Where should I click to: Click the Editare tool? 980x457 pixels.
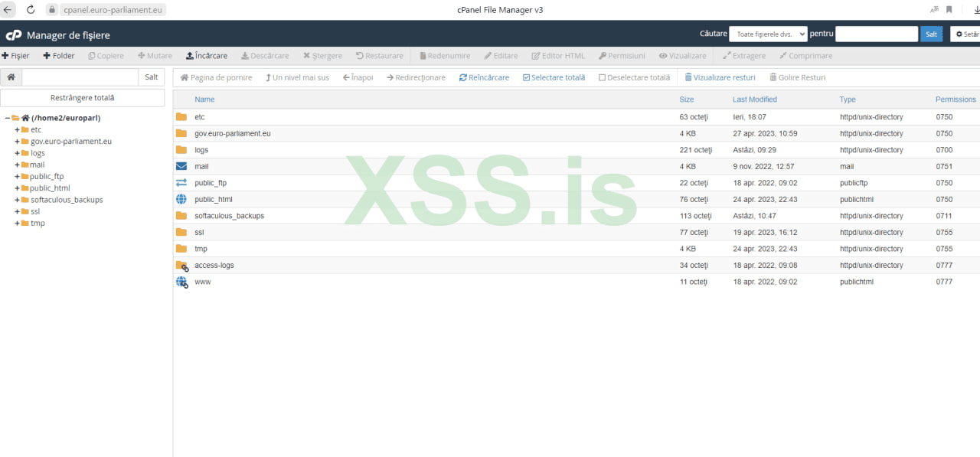(501, 56)
